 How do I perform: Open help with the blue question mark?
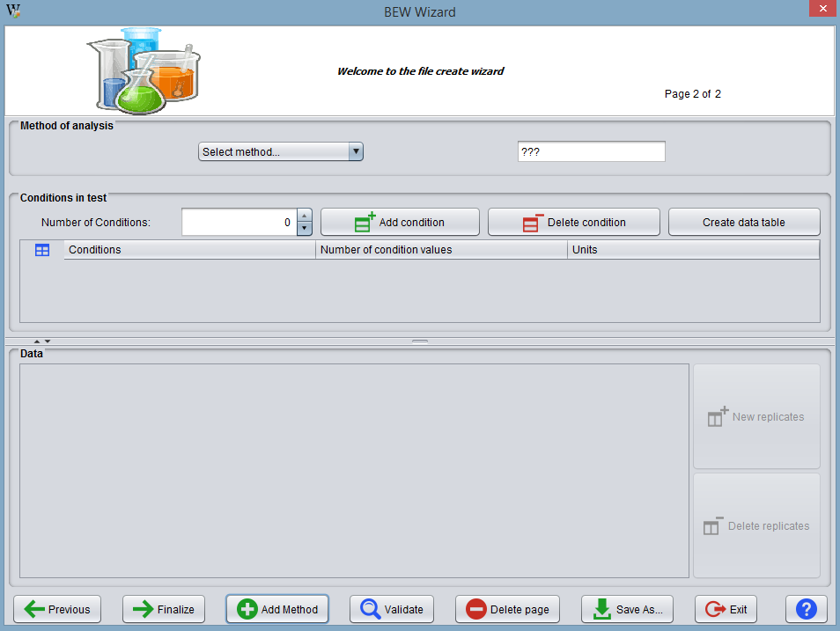tap(807, 609)
